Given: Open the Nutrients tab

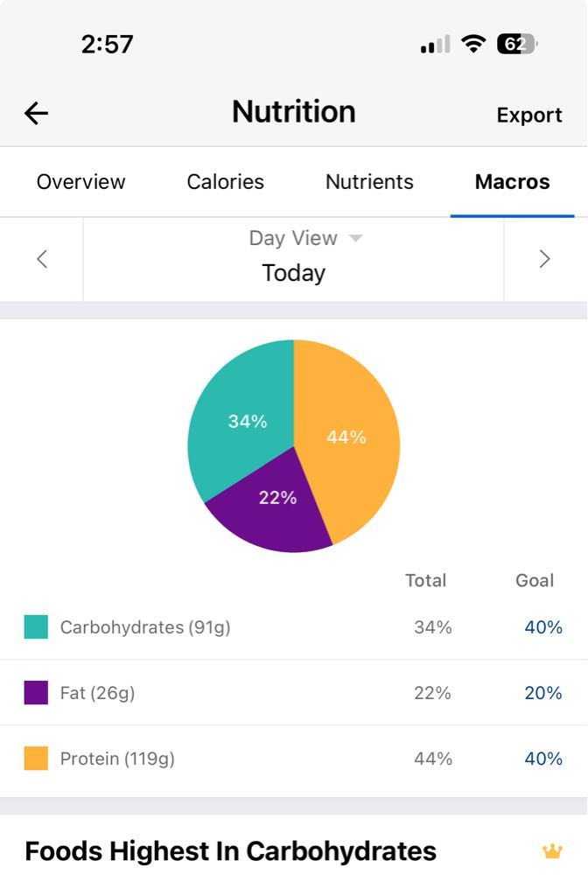Looking at the screenshot, I should (x=369, y=182).
